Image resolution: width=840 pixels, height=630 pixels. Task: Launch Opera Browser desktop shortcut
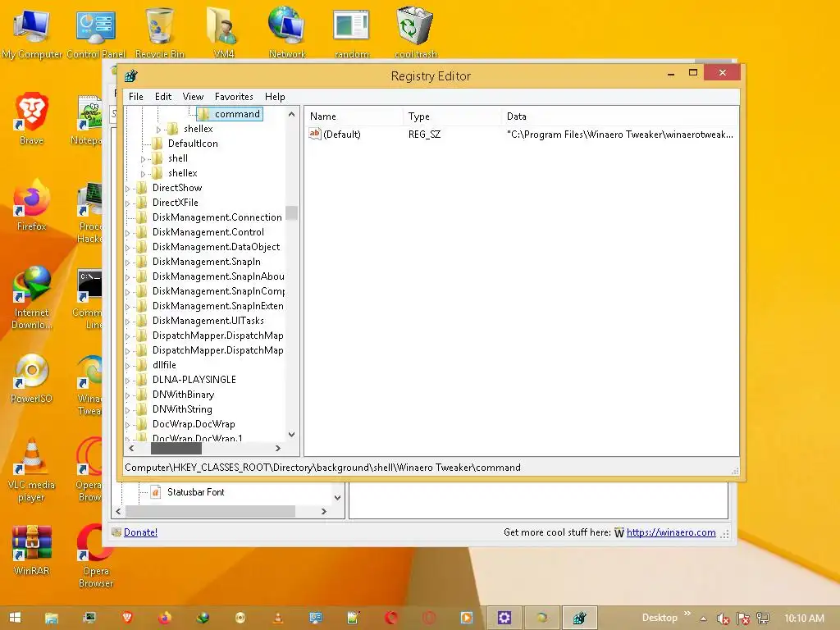click(x=96, y=556)
